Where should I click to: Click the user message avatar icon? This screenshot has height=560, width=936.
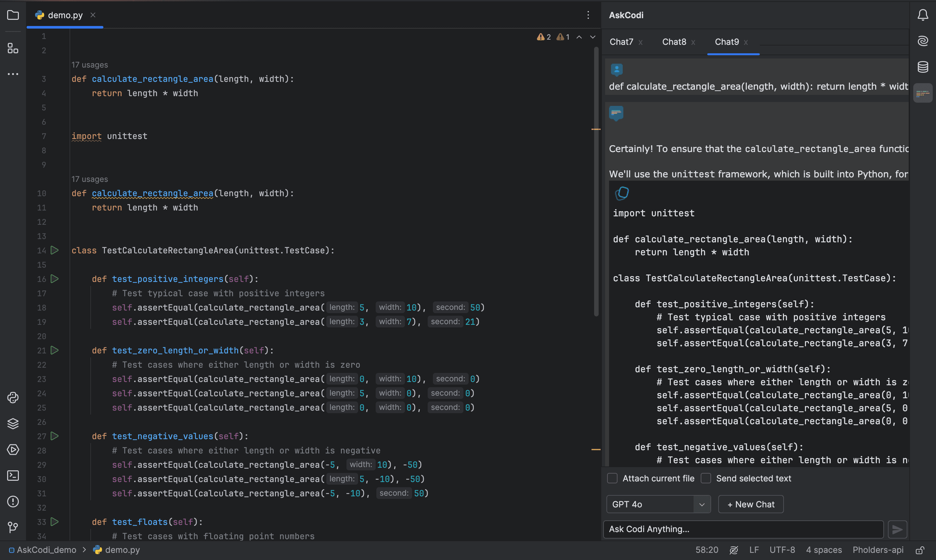pyautogui.click(x=617, y=70)
